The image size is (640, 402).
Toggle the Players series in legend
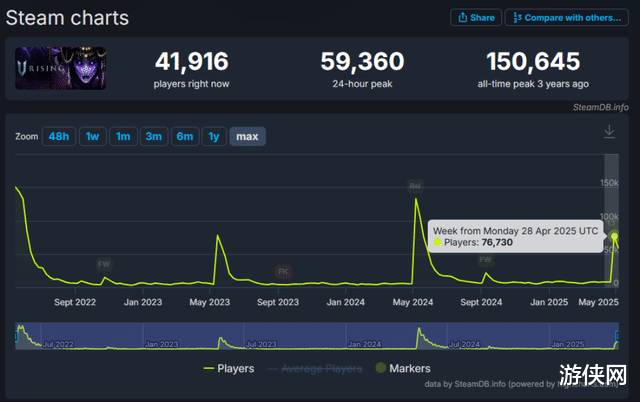point(229,369)
